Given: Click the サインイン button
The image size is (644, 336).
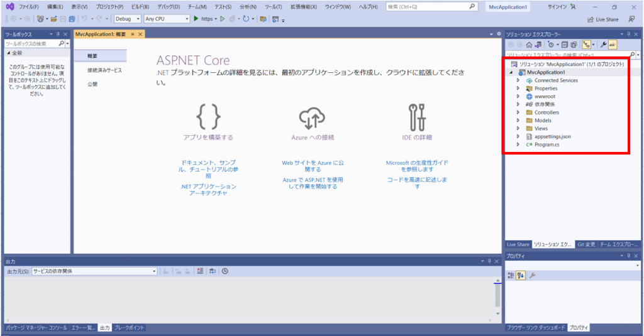Looking at the screenshot, I should [562, 7].
